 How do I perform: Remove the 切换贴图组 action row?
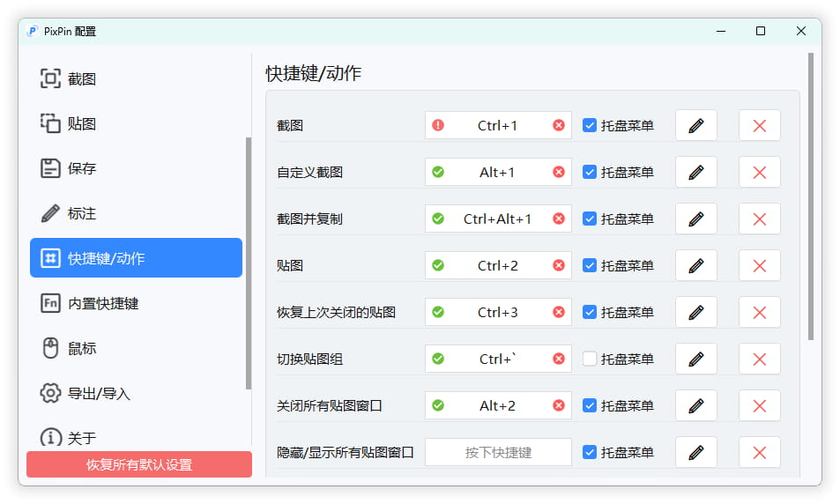point(759,359)
